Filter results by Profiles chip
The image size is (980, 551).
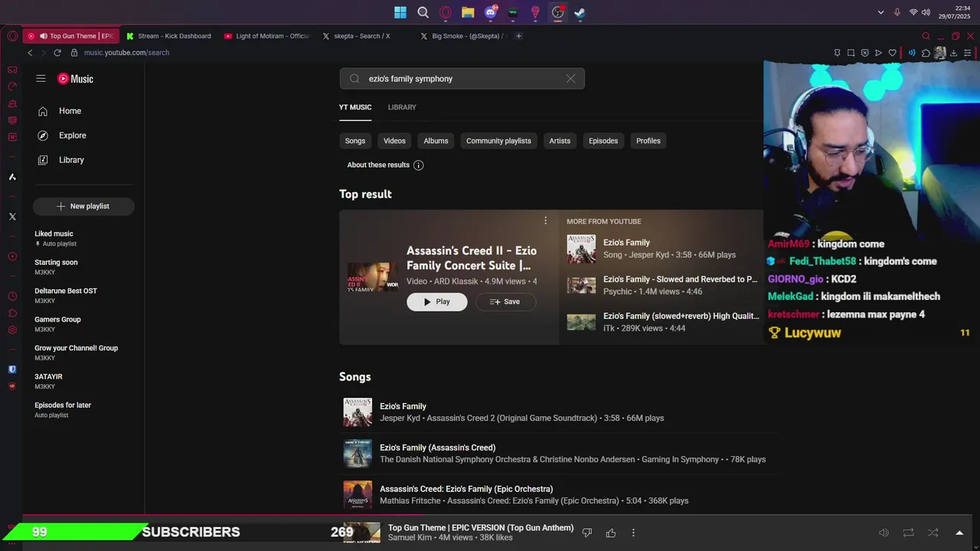648,141
